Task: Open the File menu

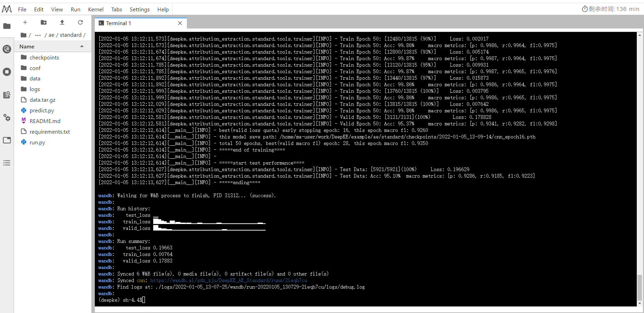Action: [22, 9]
